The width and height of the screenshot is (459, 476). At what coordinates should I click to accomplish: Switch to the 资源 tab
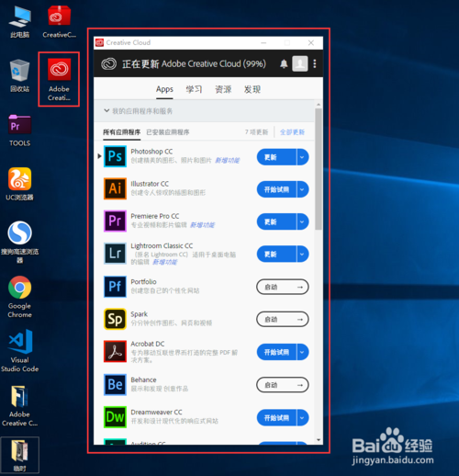(223, 89)
